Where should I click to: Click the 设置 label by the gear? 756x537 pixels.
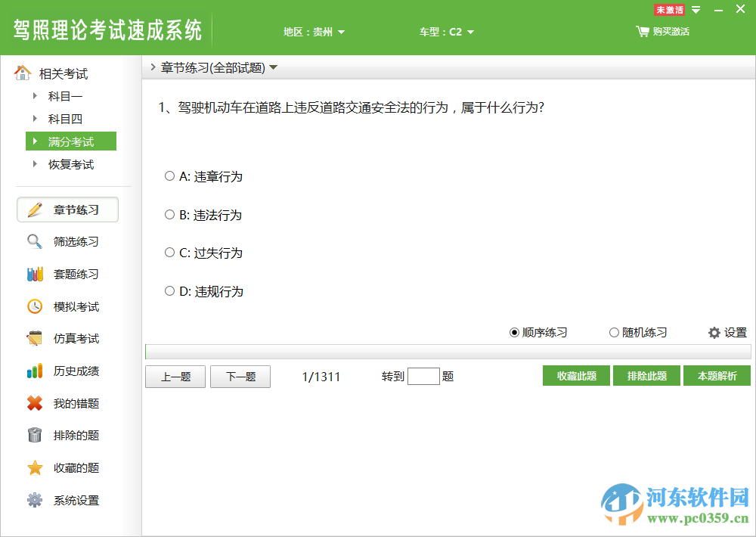pyautogui.click(x=736, y=333)
